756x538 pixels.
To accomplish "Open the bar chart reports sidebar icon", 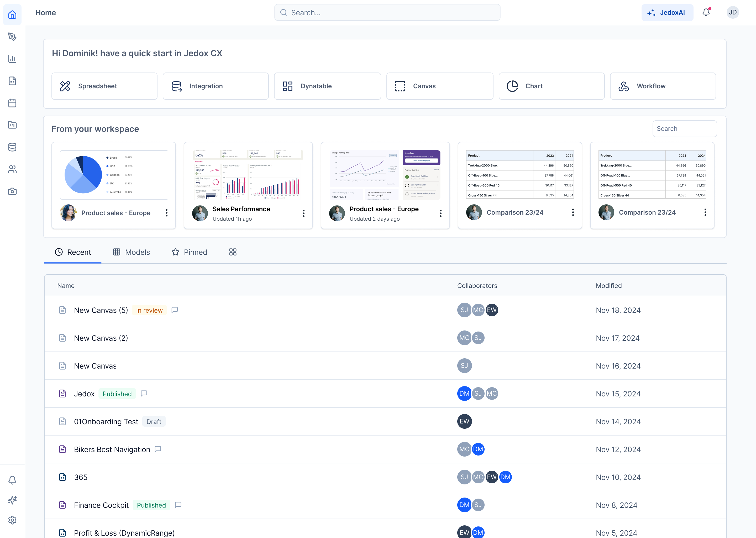I will [x=12, y=59].
